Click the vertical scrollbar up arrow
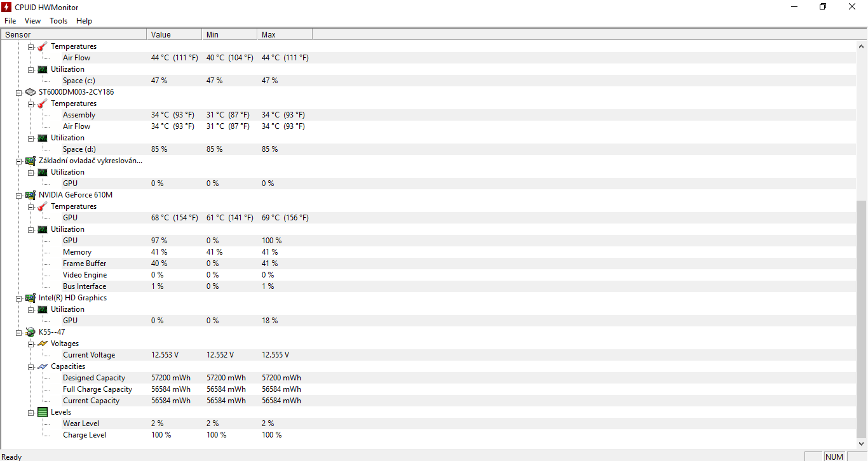This screenshot has height=461, width=868. coord(862,46)
